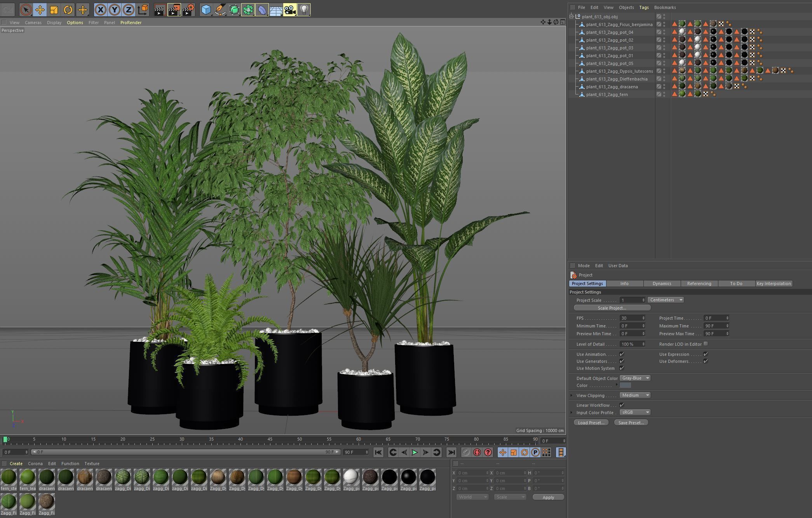Expand the View Clipping section arrow
Image resolution: width=812 pixels, height=518 pixels.
pyautogui.click(x=572, y=395)
